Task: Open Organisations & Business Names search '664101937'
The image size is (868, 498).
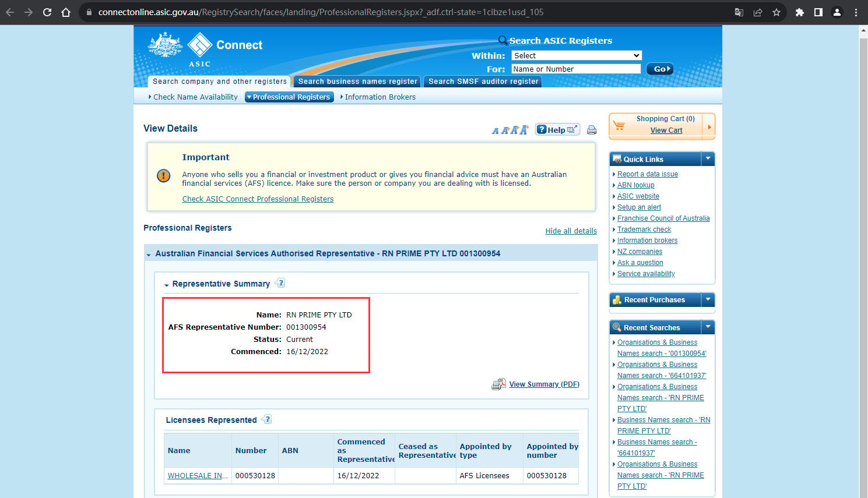Action: pos(662,370)
